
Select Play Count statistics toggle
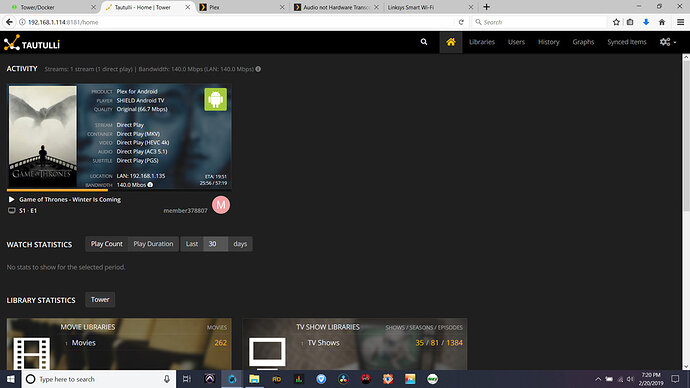(x=106, y=244)
